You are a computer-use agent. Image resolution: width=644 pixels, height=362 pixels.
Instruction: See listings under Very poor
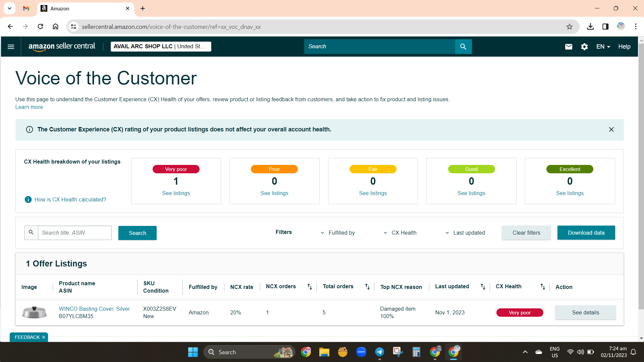pos(176,193)
